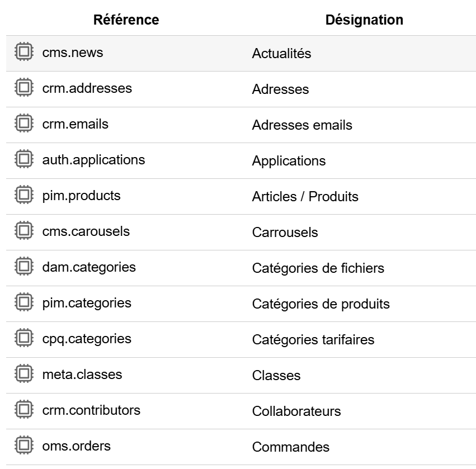
Task: Select the icon for crm.emails row
Action: coord(23,124)
